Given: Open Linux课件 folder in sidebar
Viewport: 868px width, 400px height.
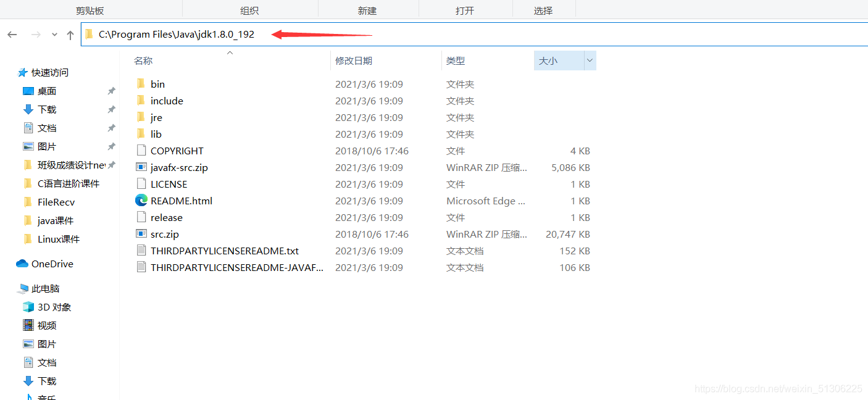Looking at the screenshot, I should [x=59, y=239].
